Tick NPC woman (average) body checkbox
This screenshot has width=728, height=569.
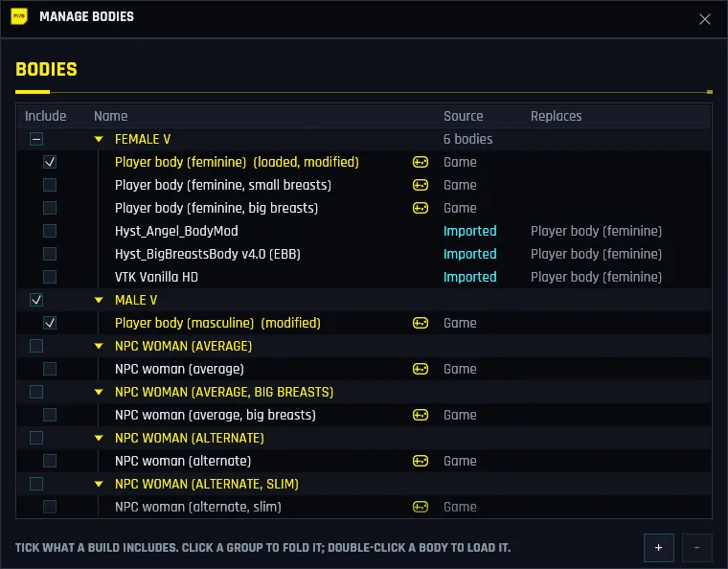pos(50,369)
